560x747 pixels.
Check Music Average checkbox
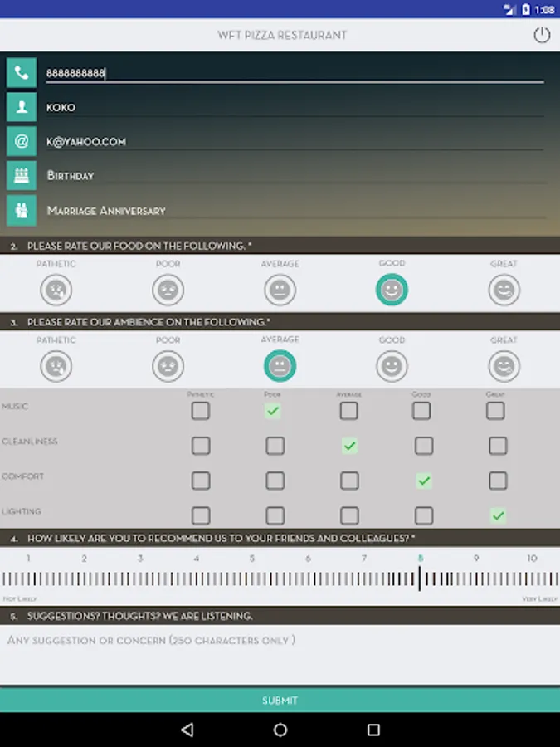pos(349,411)
